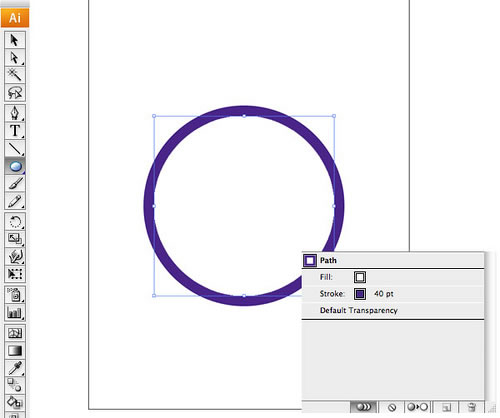Select the Pencil tool
Image resolution: width=500 pixels, height=418 pixels.
pyautogui.click(x=15, y=201)
